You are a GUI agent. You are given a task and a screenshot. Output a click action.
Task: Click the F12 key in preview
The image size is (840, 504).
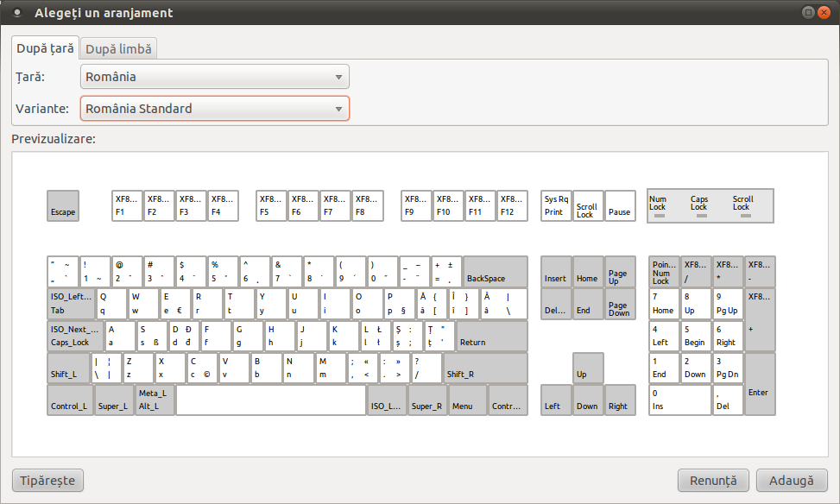[x=512, y=205]
